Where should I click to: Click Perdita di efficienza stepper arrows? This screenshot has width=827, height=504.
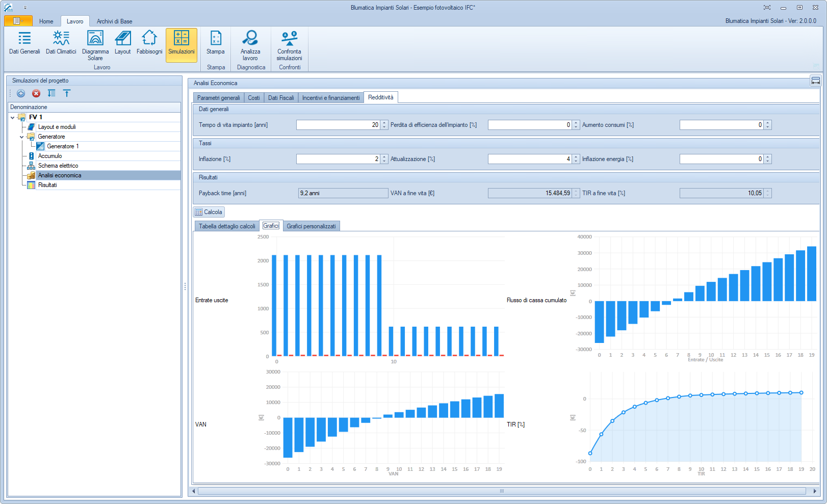[576, 125]
